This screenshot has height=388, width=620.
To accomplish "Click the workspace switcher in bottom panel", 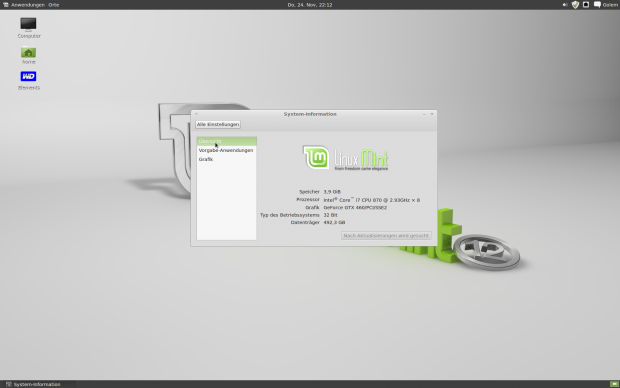I will click(614, 384).
